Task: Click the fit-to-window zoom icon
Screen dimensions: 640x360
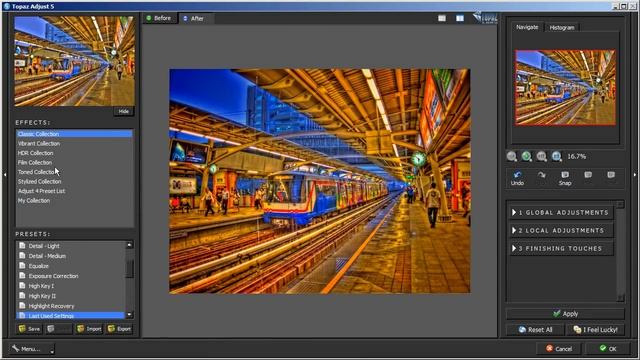Action: tap(542, 156)
